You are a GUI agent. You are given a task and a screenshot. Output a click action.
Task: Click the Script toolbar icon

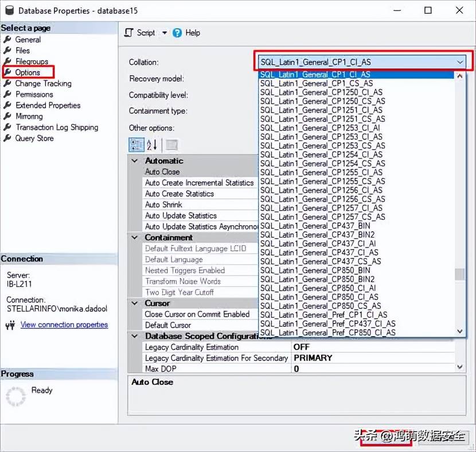click(x=128, y=33)
